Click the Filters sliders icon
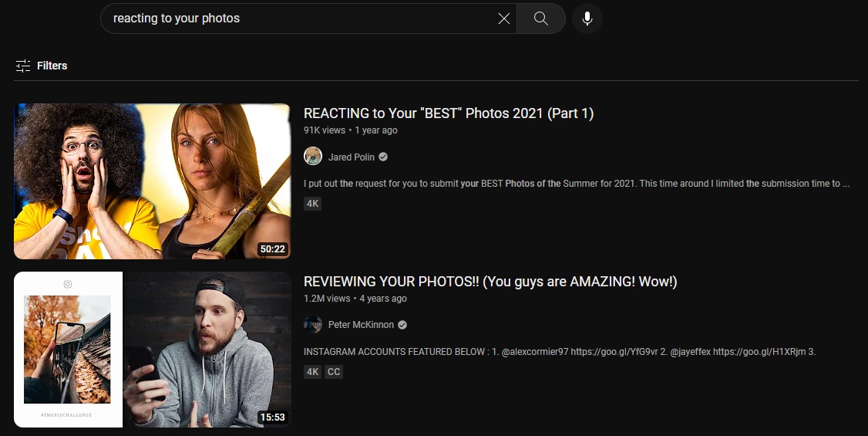The width and height of the screenshot is (868, 436). point(23,66)
